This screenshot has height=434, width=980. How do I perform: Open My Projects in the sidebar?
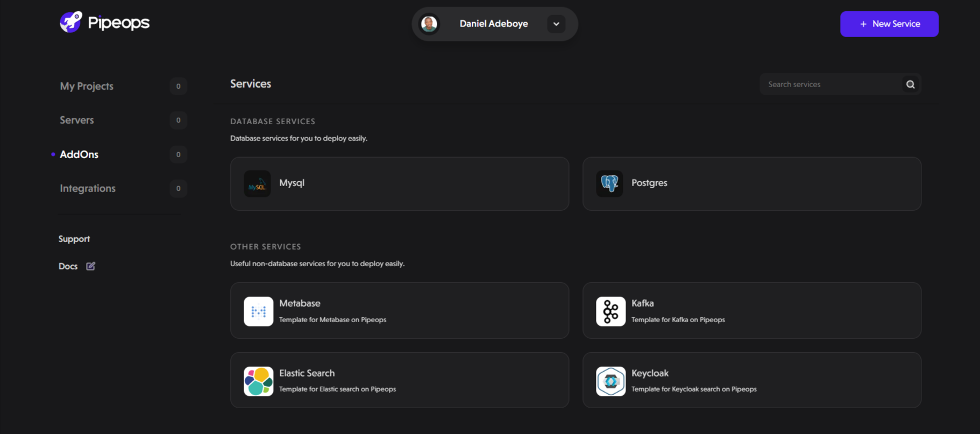pos(87,86)
